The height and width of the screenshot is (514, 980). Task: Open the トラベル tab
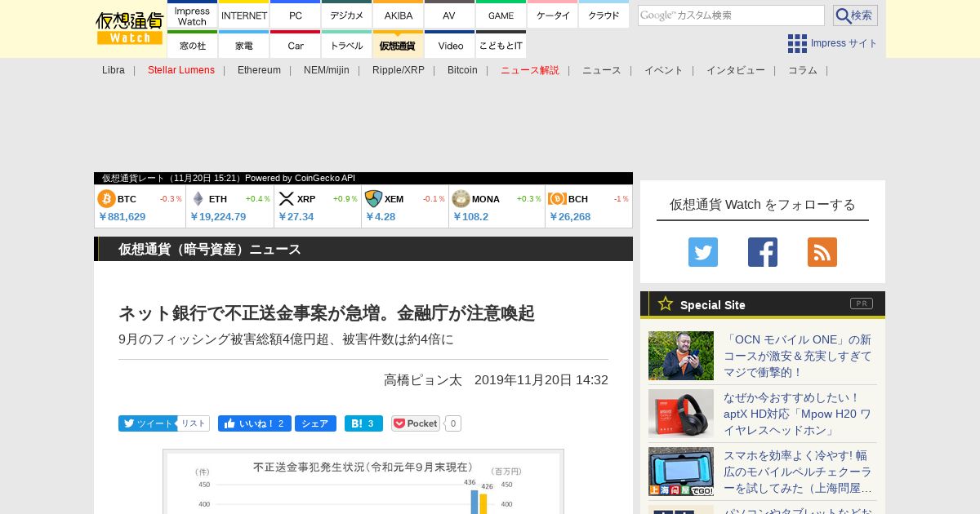(347, 45)
